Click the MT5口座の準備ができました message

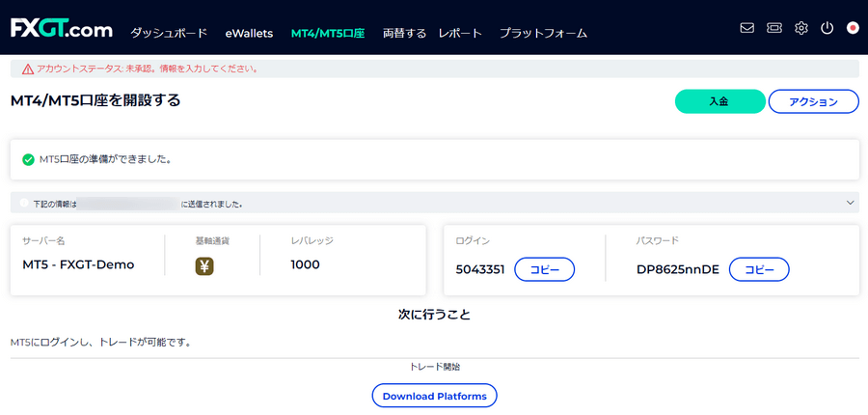click(x=106, y=160)
